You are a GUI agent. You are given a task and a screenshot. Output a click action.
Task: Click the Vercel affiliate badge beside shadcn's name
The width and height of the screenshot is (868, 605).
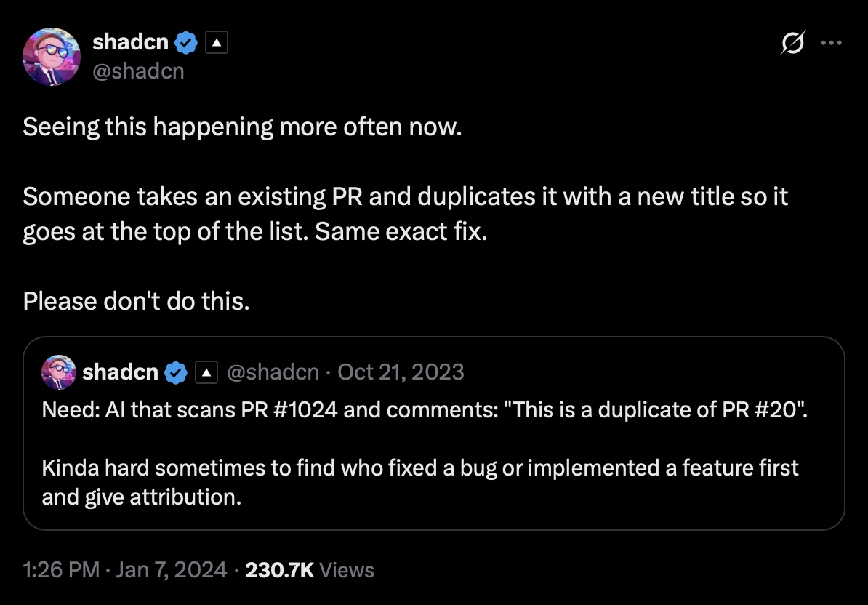tap(217, 42)
